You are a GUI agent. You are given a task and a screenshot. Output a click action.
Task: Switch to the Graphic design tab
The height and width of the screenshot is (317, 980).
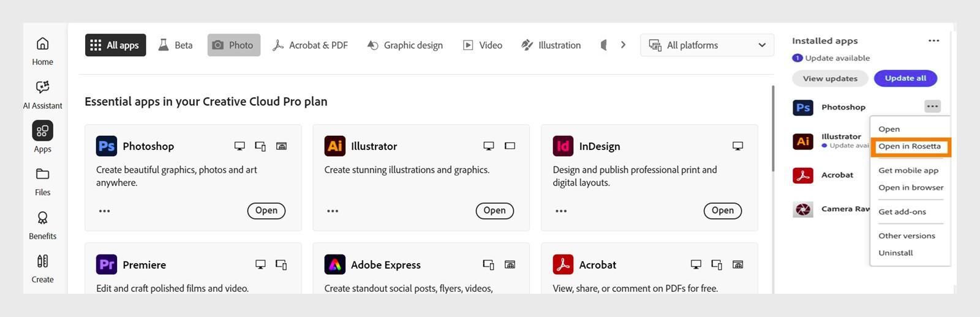[405, 45]
